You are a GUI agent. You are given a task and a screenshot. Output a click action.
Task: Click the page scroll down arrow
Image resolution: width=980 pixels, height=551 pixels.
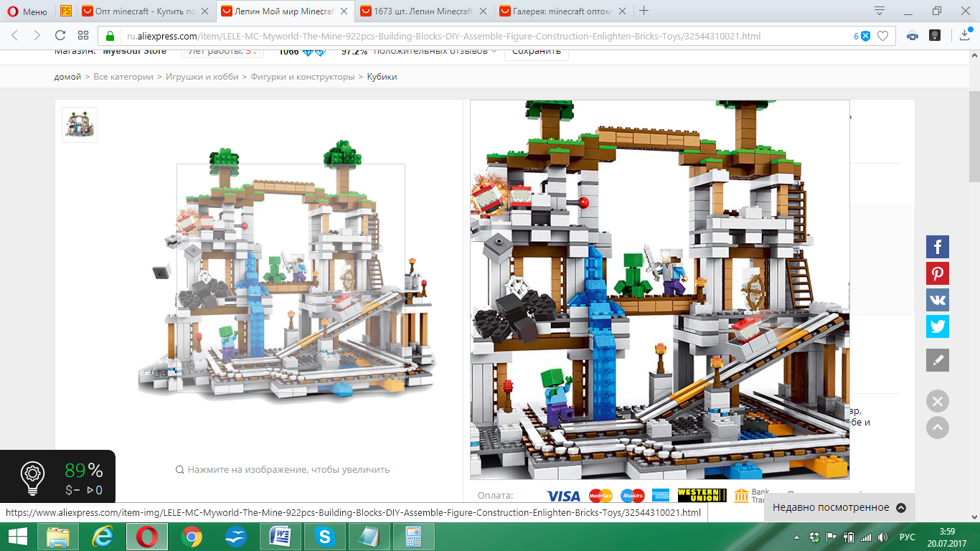pos(974,516)
